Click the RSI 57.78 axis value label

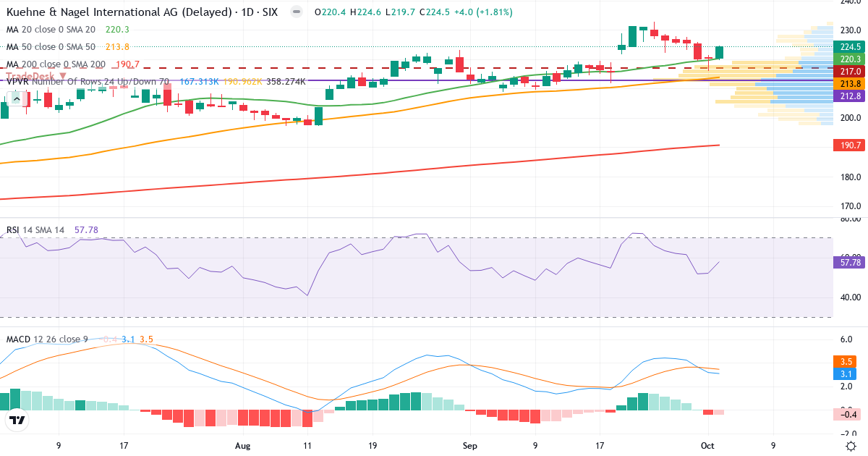[x=848, y=262]
